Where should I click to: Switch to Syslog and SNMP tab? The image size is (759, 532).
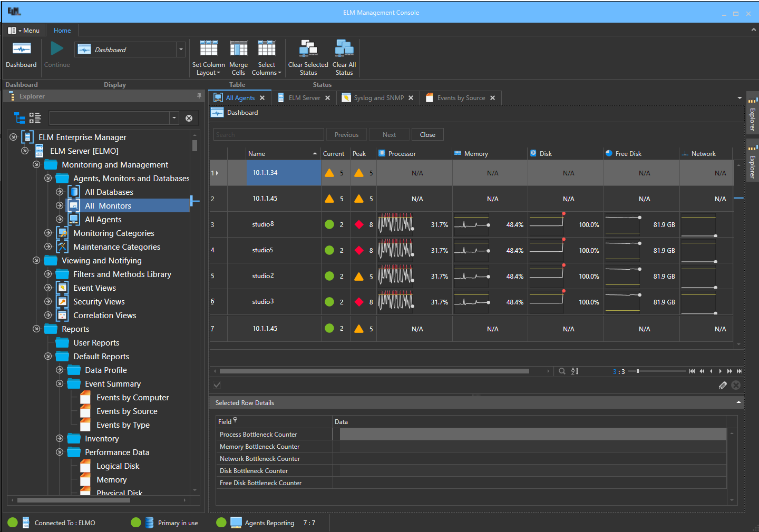click(x=378, y=98)
